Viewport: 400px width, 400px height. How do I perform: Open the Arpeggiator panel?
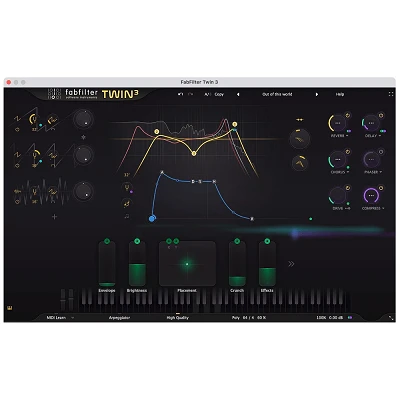(x=119, y=318)
